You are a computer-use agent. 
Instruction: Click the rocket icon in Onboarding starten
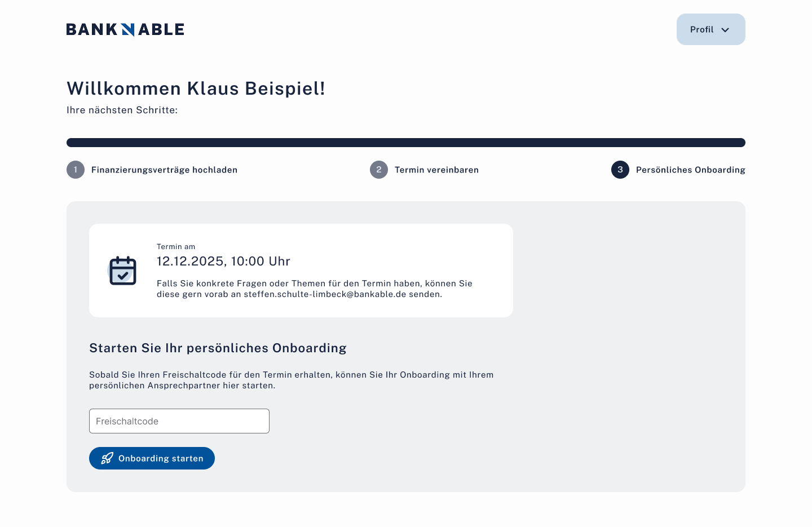107,458
